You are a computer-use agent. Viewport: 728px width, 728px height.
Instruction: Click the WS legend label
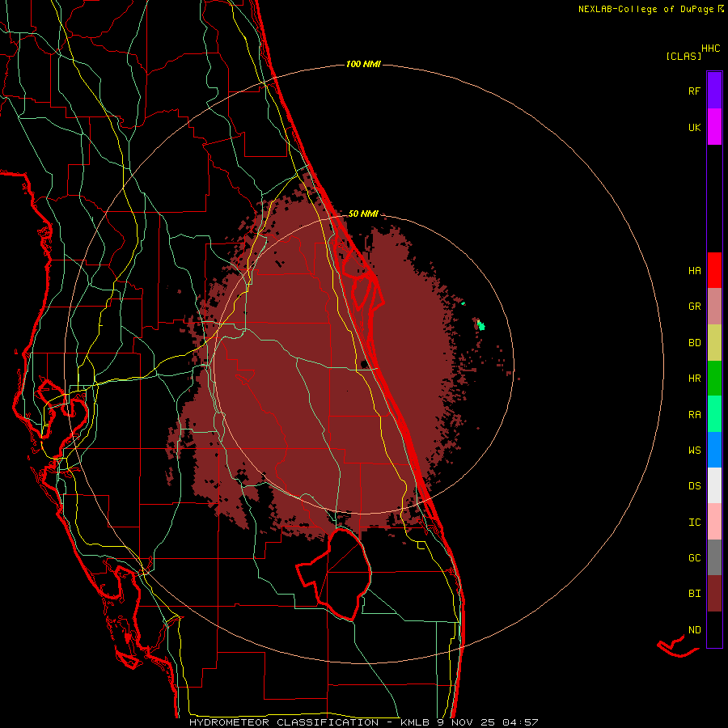click(x=694, y=450)
